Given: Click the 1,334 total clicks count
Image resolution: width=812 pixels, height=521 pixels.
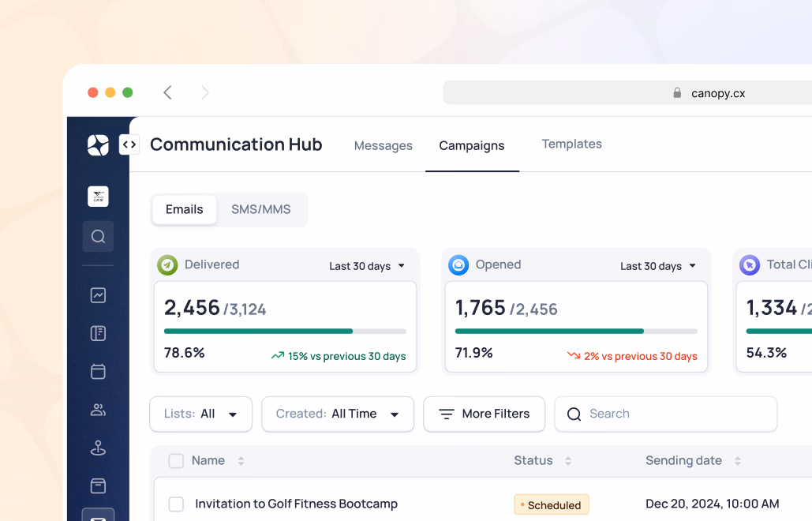Looking at the screenshot, I should [x=772, y=308].
